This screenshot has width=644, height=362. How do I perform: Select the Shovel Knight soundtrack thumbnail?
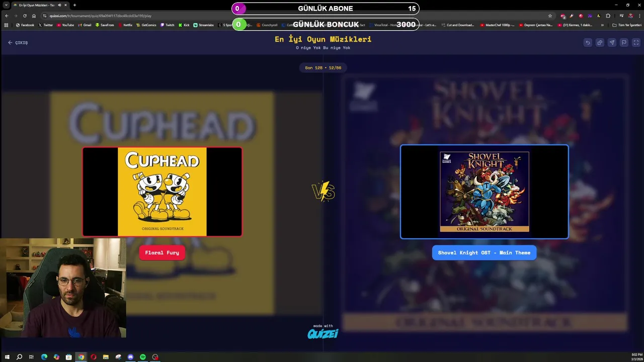(485, 192)
